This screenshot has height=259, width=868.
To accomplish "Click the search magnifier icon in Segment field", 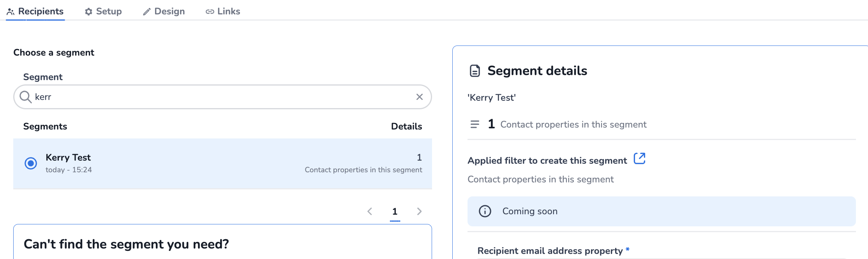I will (25, 97).
